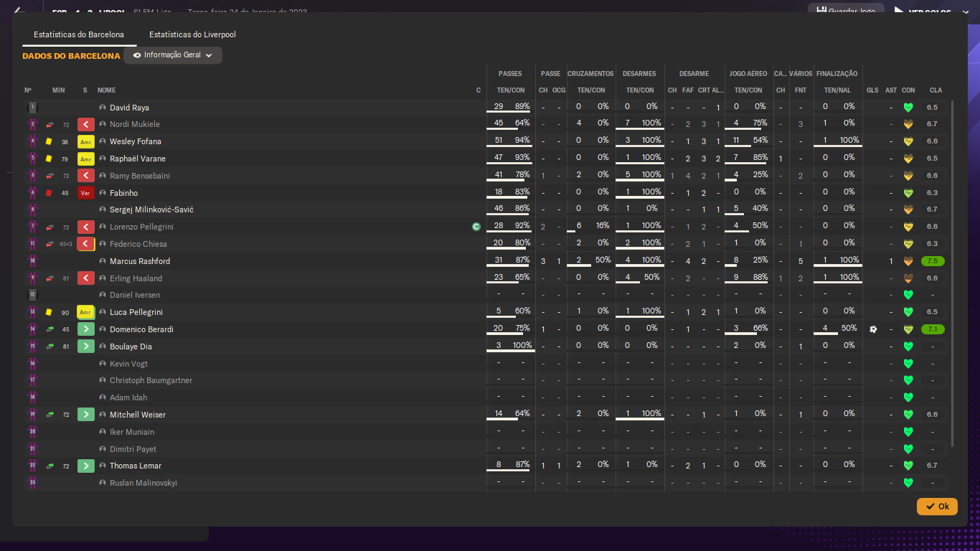Click Wesley Fofana's 94% pass completion
980x551 pixels.
point(522,141)
